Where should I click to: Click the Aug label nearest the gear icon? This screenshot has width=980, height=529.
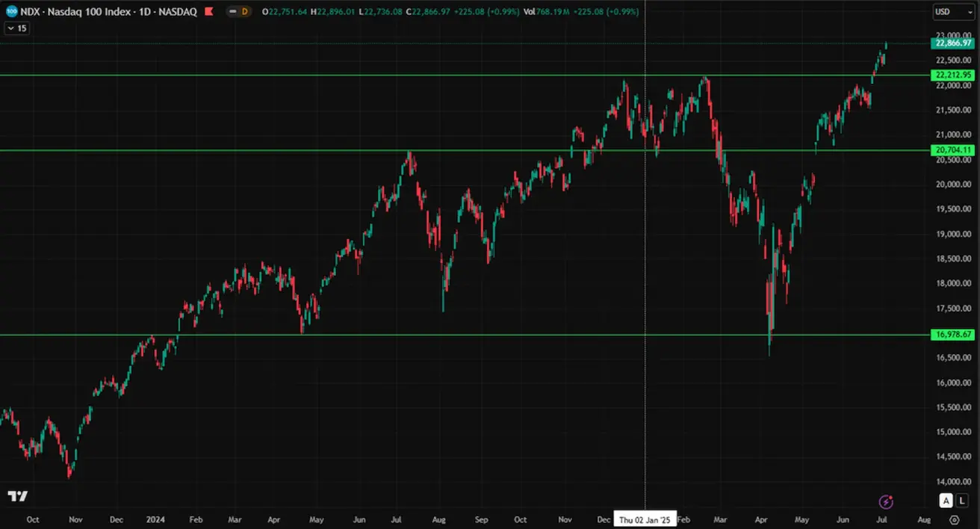[x=924, y=519]
